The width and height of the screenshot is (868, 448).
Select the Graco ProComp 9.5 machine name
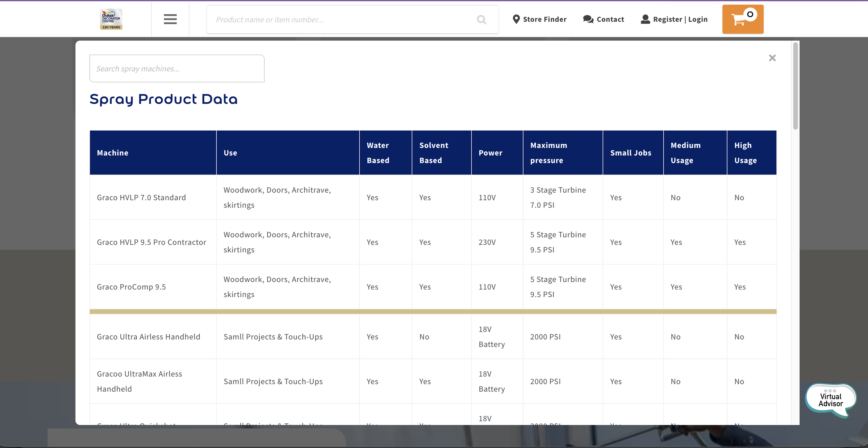tap(131, 287)
